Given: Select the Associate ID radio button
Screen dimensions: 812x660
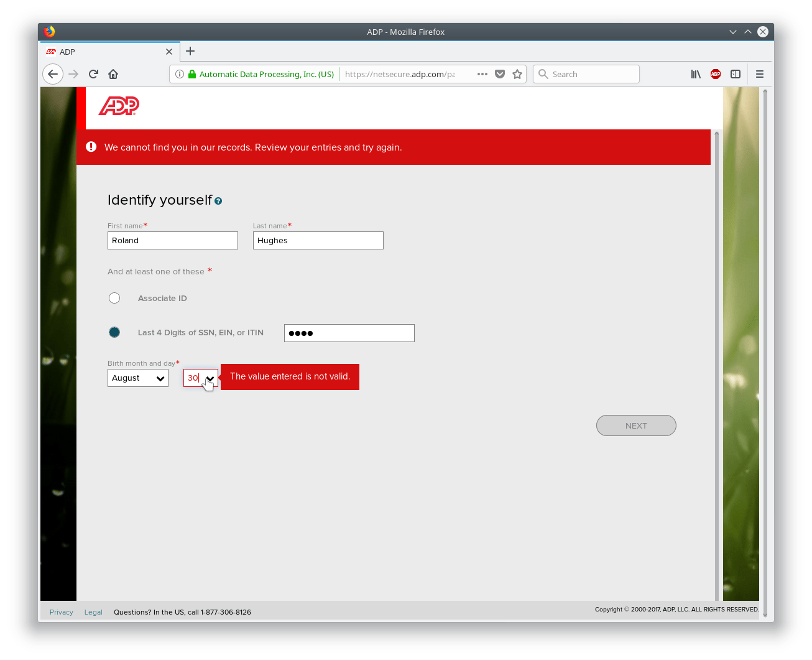Looking at the screenshot, I should click(114, 297).
